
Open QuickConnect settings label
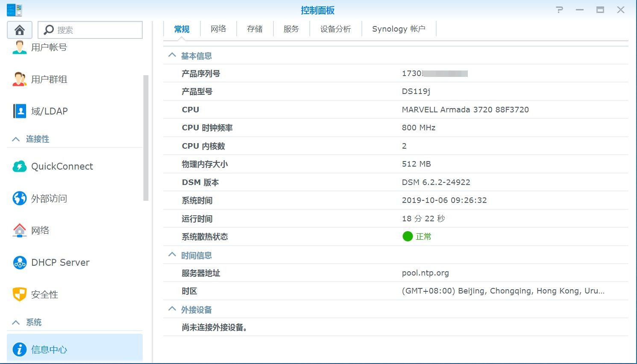point(62,167)
